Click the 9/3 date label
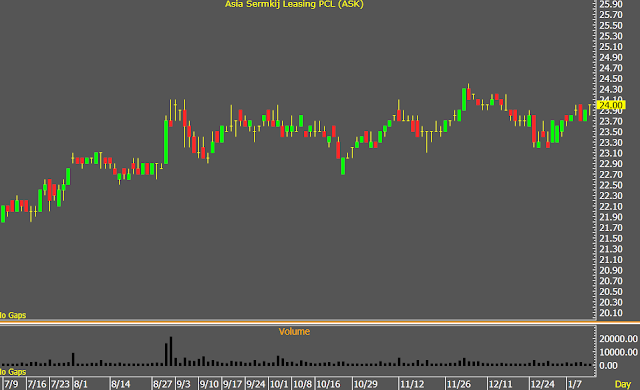The image size is (640, 390). pyautogui.click(x=184, y=384)
